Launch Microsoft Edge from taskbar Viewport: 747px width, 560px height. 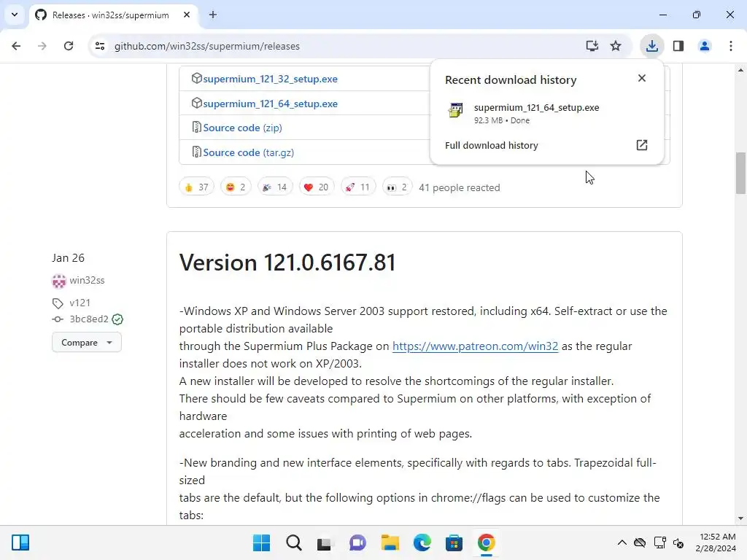[422, 542]
